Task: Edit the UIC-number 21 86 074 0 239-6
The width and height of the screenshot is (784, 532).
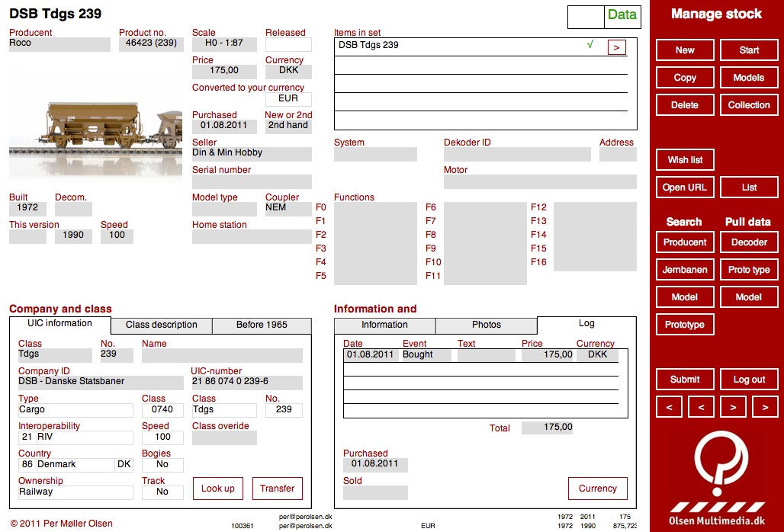Action: pos(246,383)
